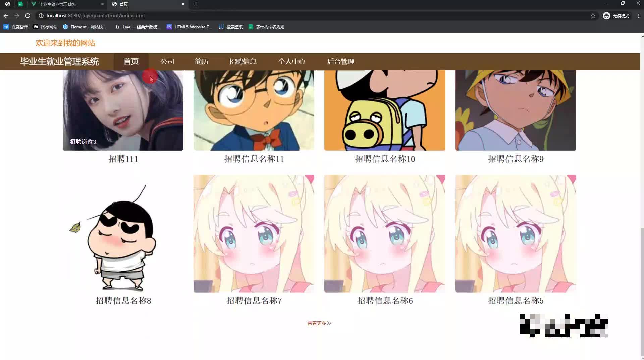Open HTML5 Website bookmark
644x360 pixels.
(x=190, y=27)
